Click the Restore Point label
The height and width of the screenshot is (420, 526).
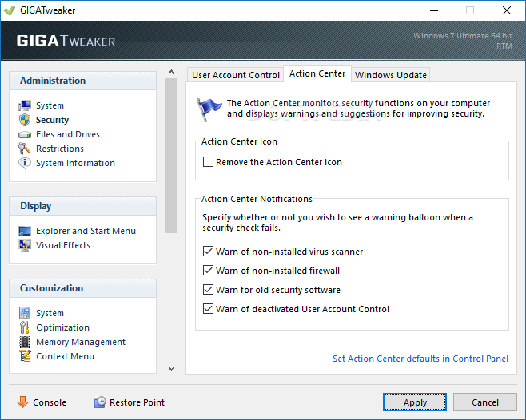pos(137,402)
